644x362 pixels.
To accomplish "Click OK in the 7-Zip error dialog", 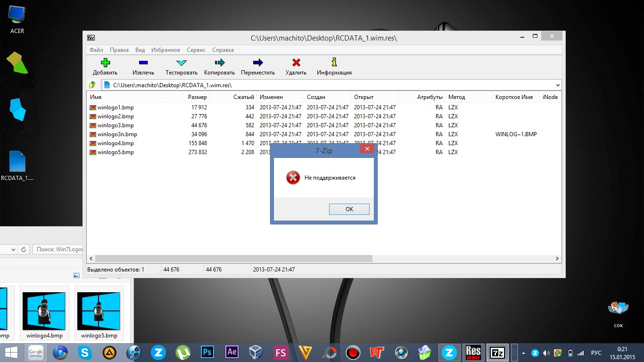I will [349, 209].
